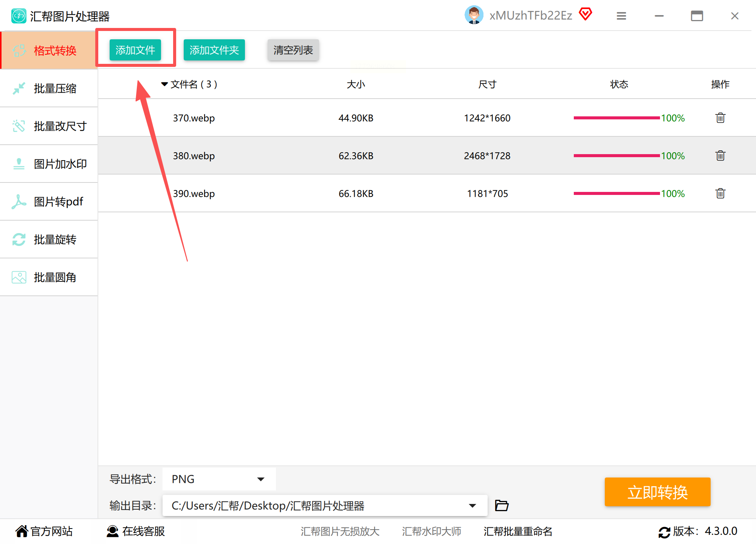Collapse the file name column arrow

click(x=164, y=84)
